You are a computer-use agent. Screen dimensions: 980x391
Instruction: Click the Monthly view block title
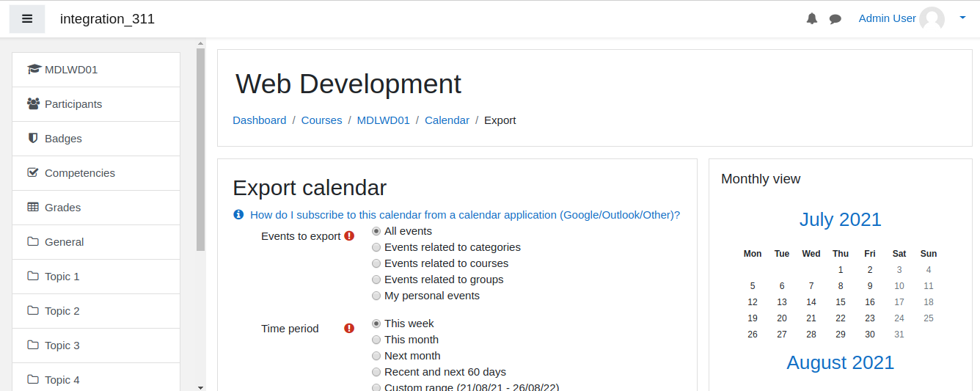(x=761, y=179)
